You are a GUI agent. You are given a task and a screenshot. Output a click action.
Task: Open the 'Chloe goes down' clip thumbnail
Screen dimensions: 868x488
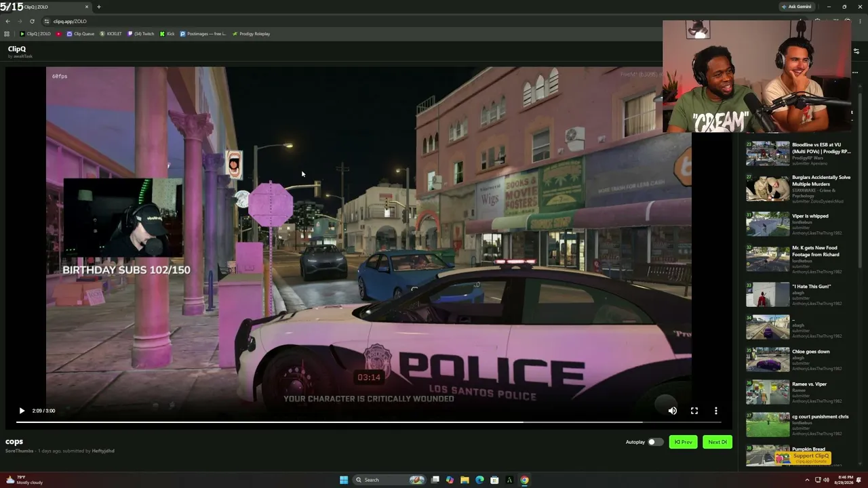[x=768, y=360]
